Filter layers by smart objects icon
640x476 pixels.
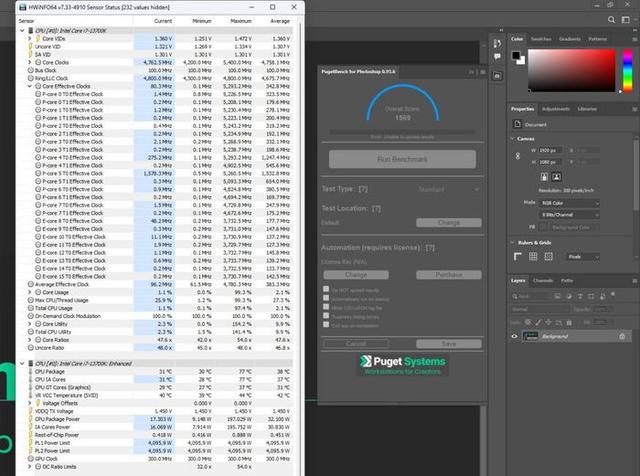tap(602, 296)
